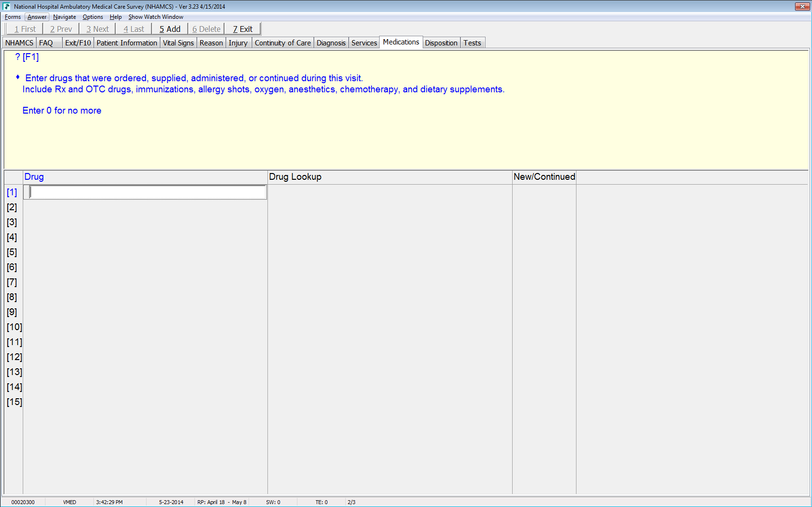Open the Patient Information tab
812x507 pixels.
[127, 43]
